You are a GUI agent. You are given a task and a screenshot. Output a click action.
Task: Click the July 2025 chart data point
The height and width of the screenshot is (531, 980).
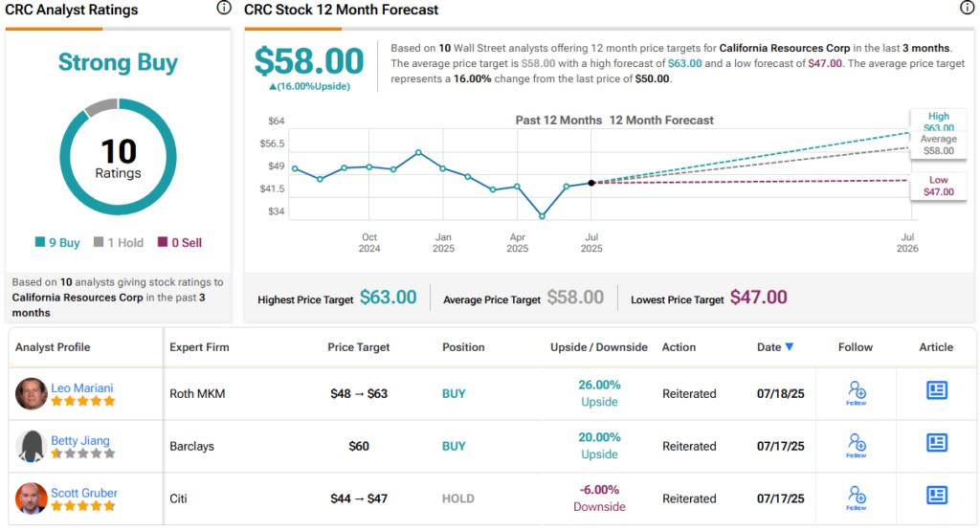tap(591, 182)
